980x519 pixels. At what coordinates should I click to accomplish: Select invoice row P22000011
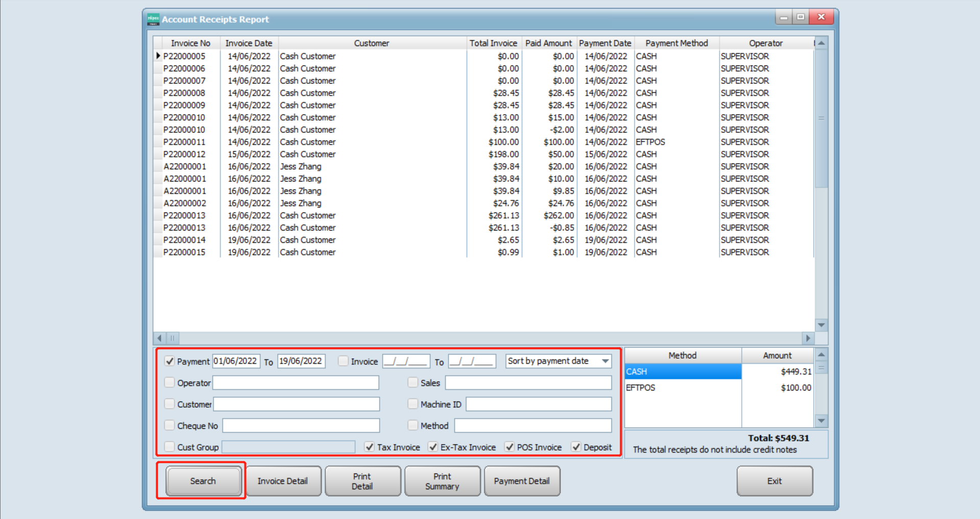coord(483,142)
